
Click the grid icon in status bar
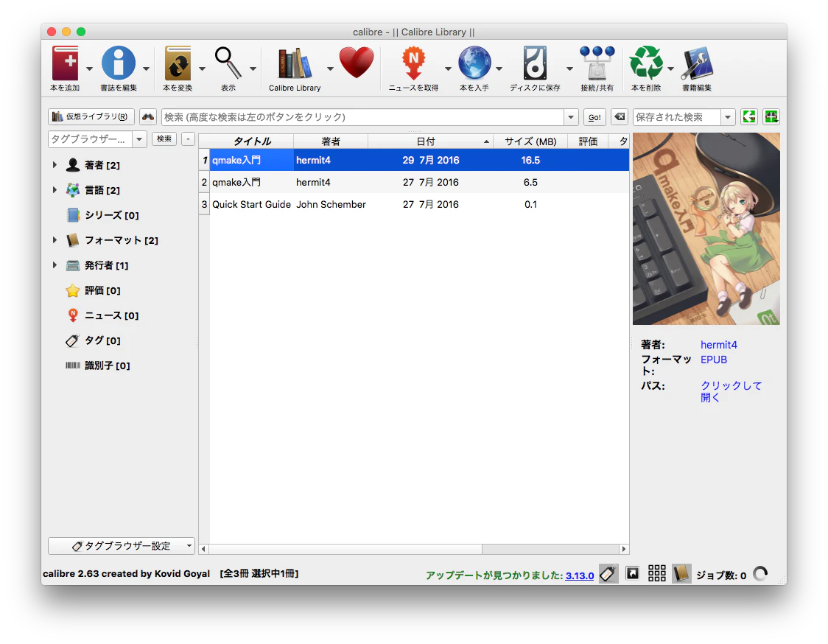pos(657,573)
